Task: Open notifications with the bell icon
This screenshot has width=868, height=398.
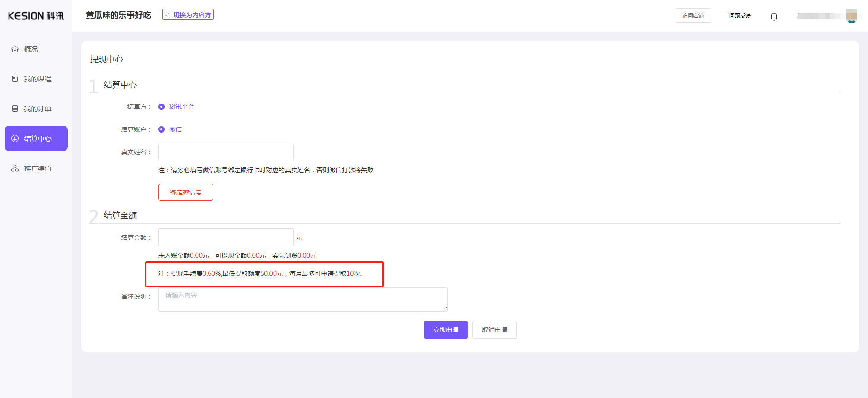Action: pyautogui.click(x=774, y=16)
